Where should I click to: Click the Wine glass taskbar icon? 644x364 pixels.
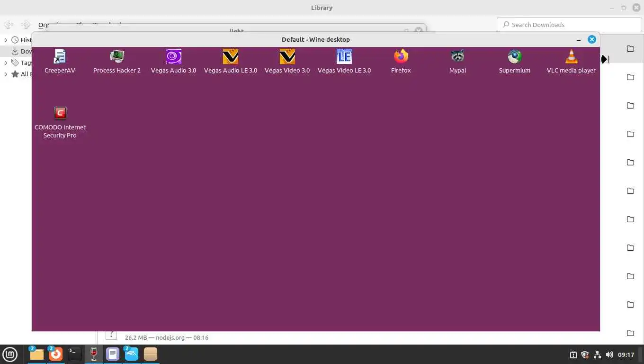pyautogui.click(x=94, y=354)
